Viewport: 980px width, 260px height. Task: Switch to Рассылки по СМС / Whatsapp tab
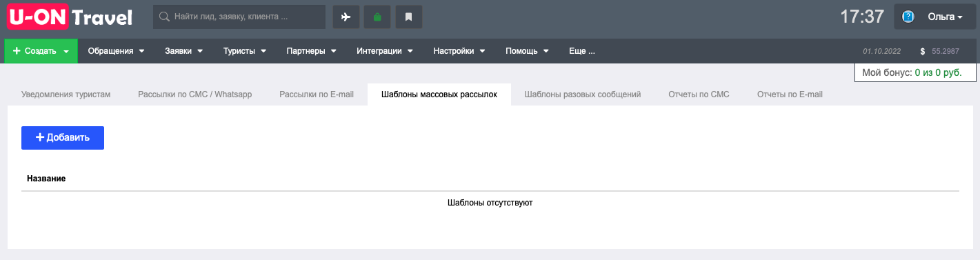click(194, 94)
